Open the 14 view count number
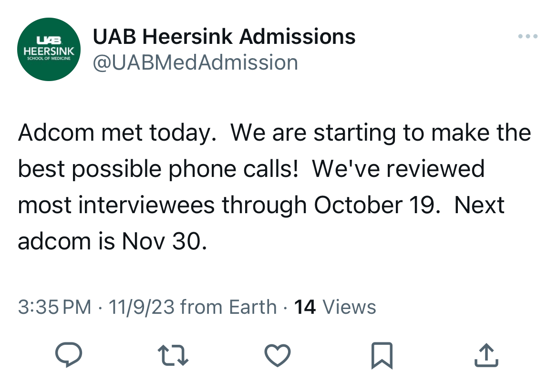The image size is (558, 392). pyautogui.click(x=305, y=307)
